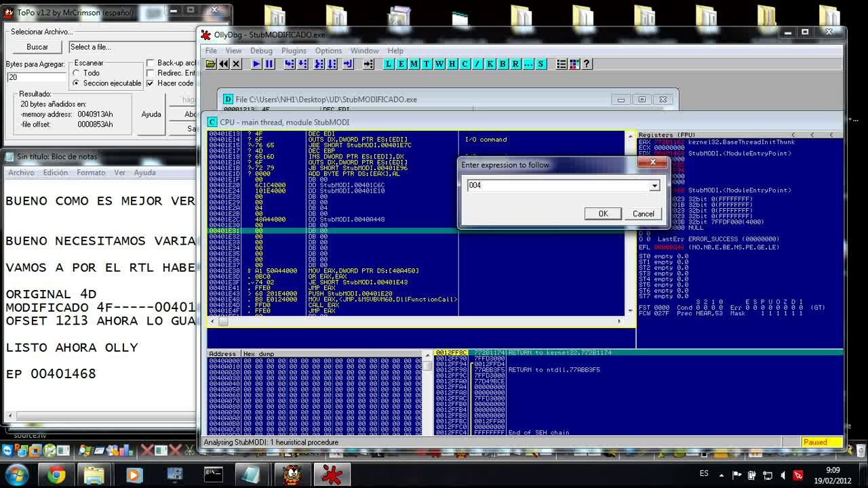Open Notepad's Archivo menu

(21, 173)
